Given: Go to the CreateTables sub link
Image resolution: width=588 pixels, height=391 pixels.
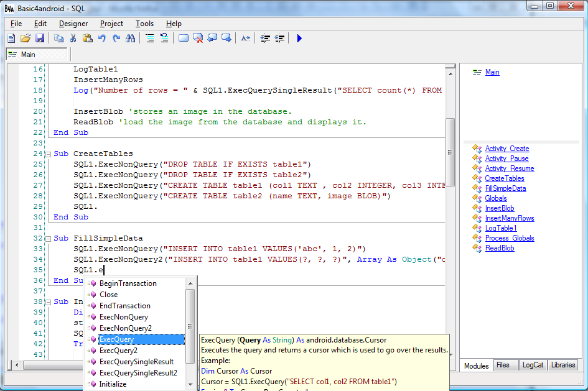Looking at the screenshot, I should pos(505,178).
